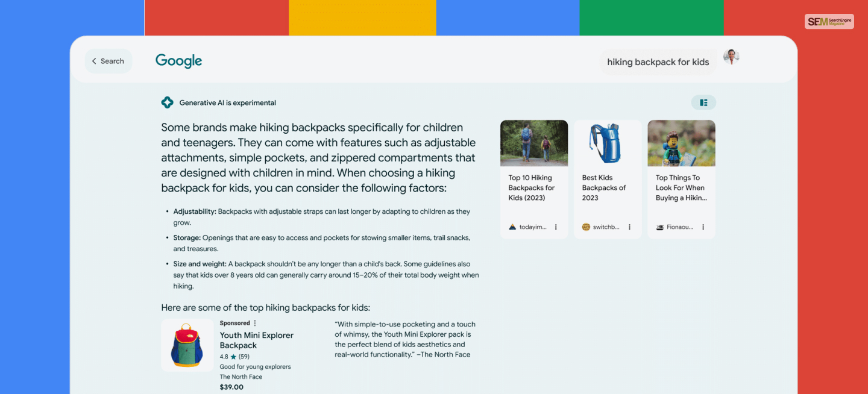The image size is (868, 394).
Task: Open the more options menu on Fionaou card
Action: (703, 227)
